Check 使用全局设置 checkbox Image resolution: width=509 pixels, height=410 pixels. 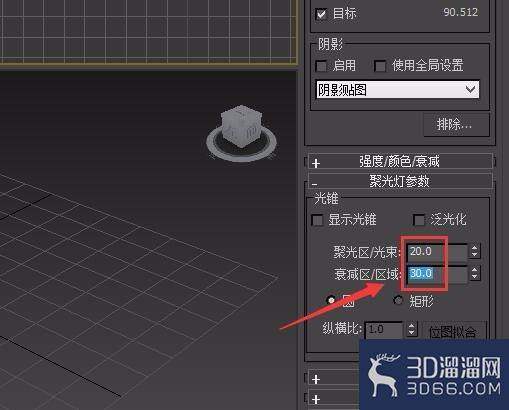click(380, 66)
